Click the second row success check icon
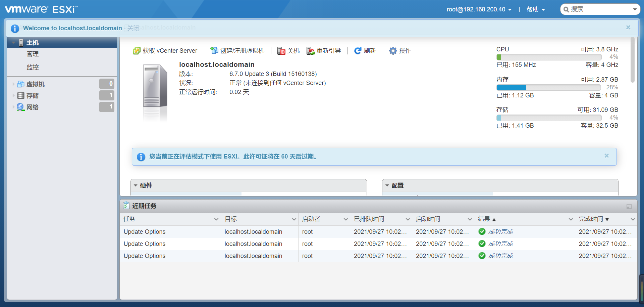Image resolution: width=644 pixels, height=307 pixels. tap(482, 244)
